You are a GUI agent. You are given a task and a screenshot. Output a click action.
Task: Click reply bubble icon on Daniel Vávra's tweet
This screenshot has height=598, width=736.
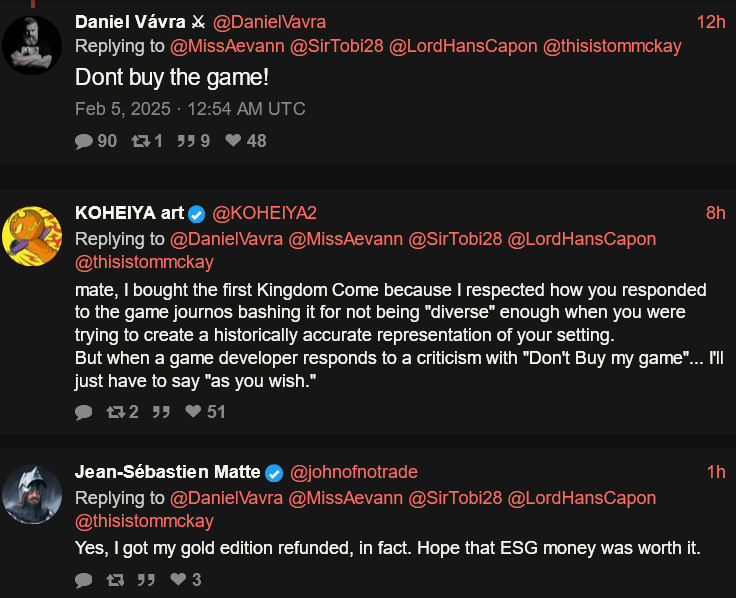(x=84, y=141)
